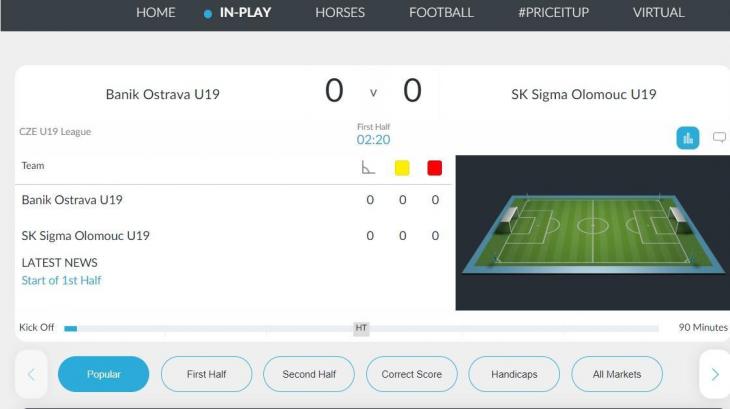Open the Correct Score markets

click(412, 374)
